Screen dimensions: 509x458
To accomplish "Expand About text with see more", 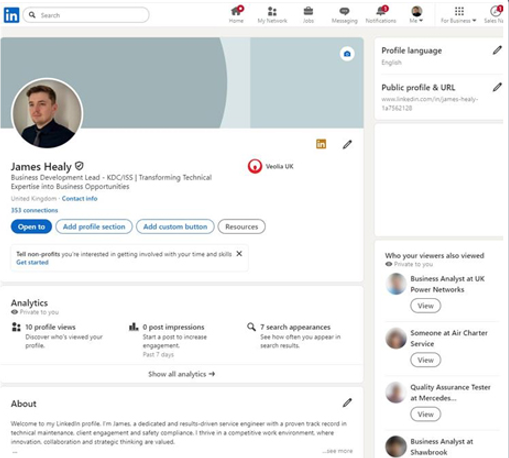I will coord(338,451).
